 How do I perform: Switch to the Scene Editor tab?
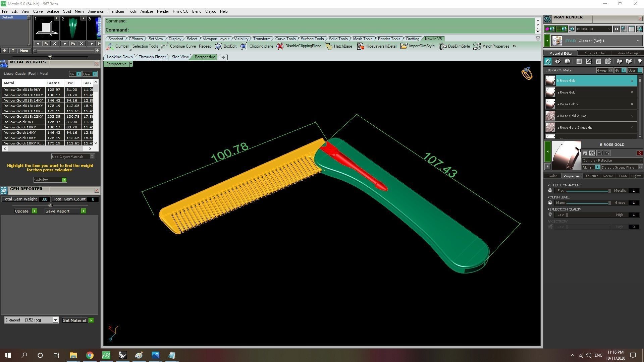pos(595,53)
